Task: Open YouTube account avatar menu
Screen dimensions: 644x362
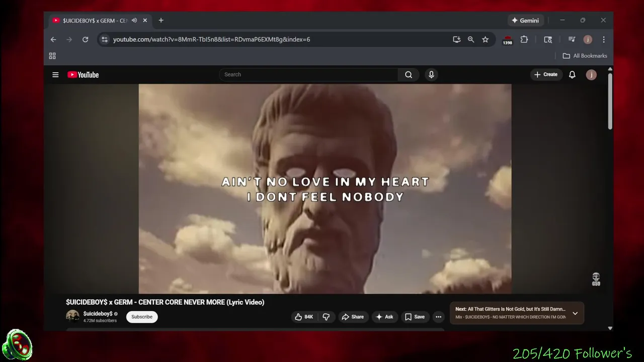Action: pyautogui.click(x=591, y=74)
